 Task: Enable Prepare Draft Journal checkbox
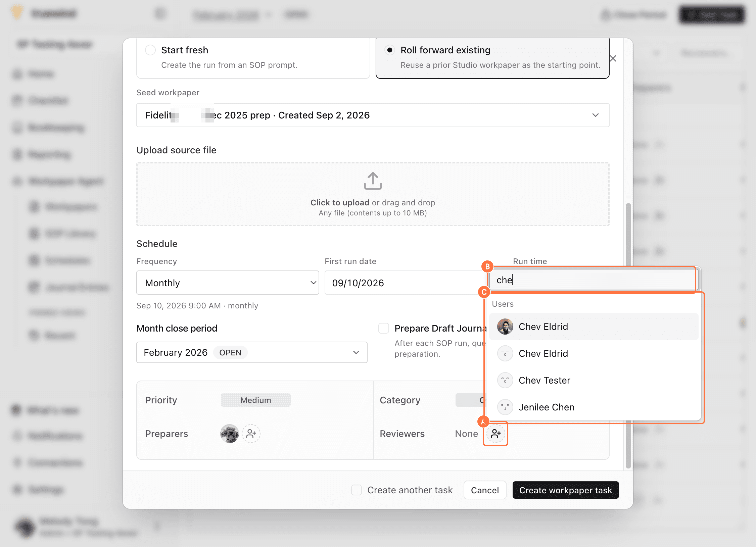[x=384, y=328]
